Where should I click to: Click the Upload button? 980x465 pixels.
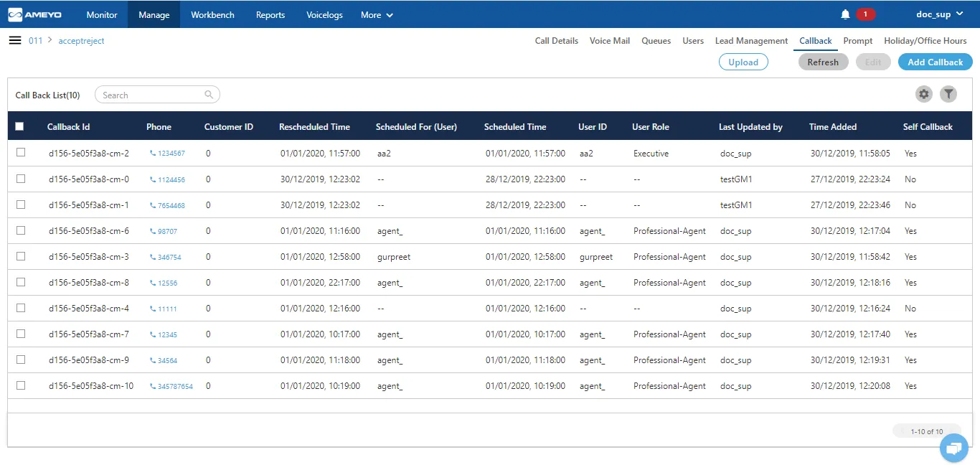(x=743, y=62)
